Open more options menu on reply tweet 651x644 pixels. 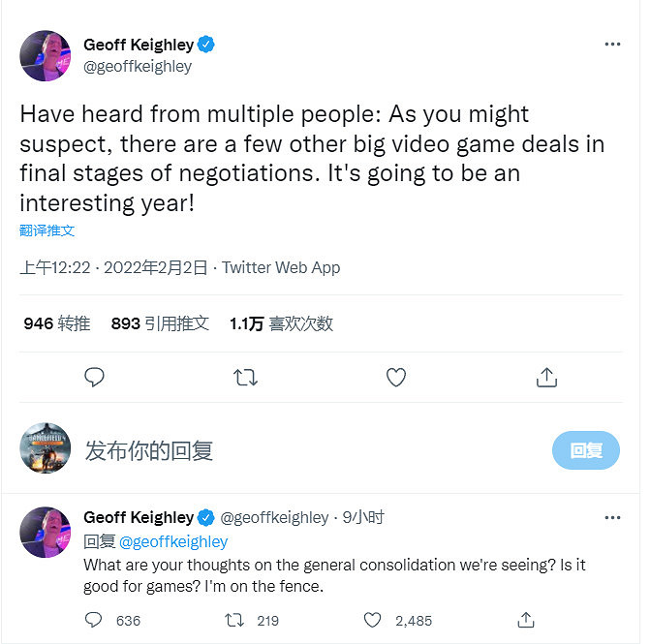612,518
